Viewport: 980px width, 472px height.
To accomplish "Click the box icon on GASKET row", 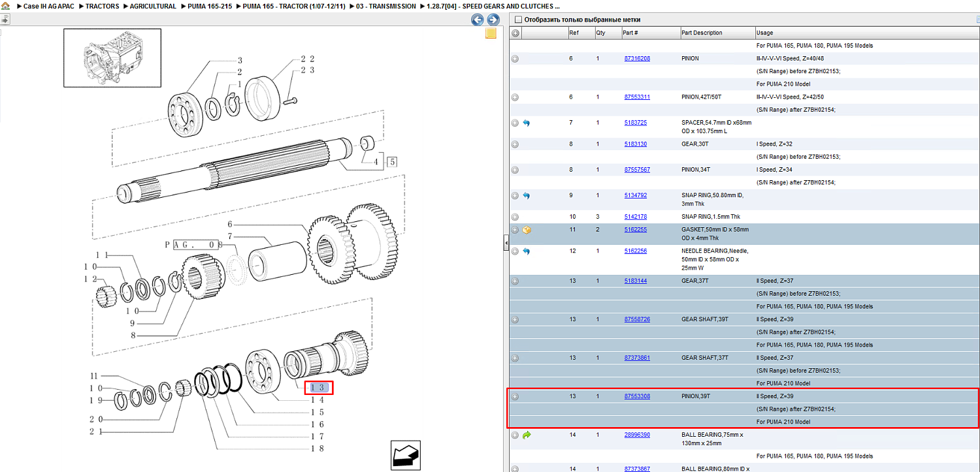I will (527, 230).
